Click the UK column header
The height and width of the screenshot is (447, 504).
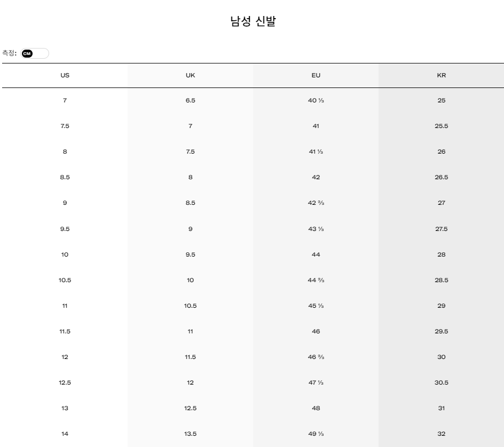[x=190, y=75]
